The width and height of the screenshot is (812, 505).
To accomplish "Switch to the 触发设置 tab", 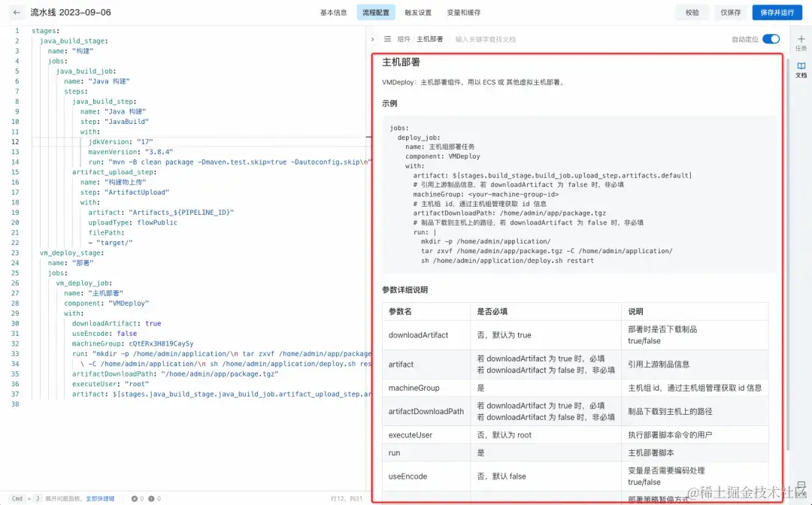I will 418,13.
